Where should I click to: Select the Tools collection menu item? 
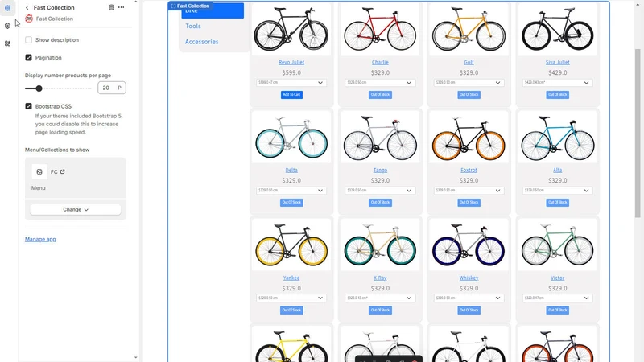coord(193,26)
